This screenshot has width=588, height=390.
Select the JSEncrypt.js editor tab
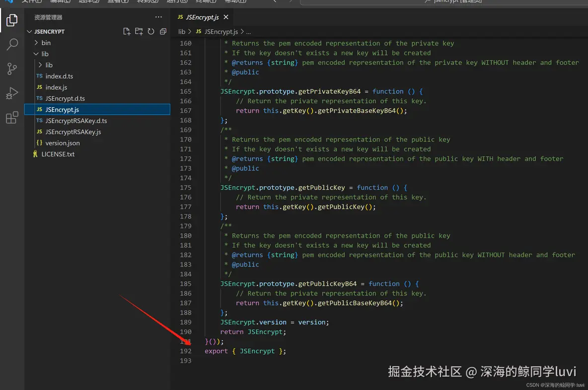[203, 17]
